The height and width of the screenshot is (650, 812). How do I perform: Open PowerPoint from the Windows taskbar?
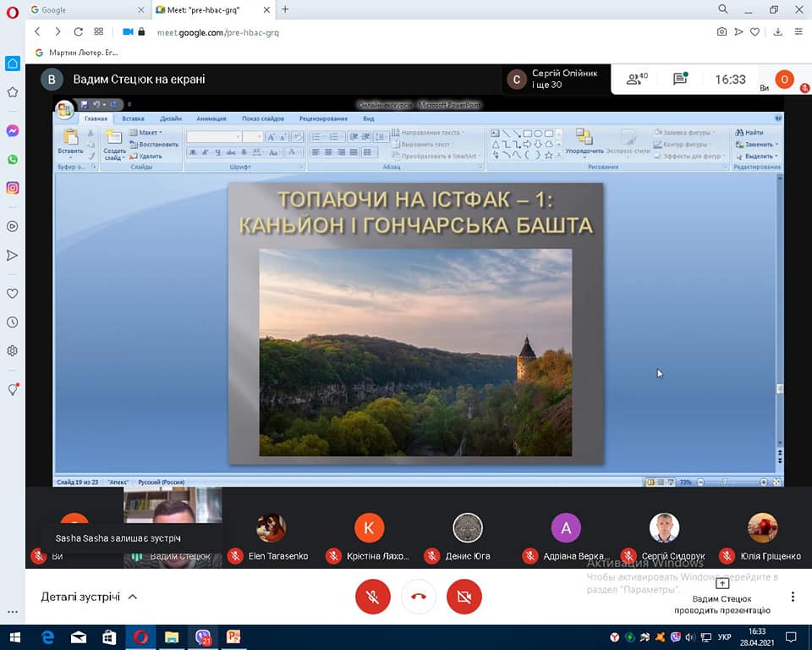coord(233,637)
